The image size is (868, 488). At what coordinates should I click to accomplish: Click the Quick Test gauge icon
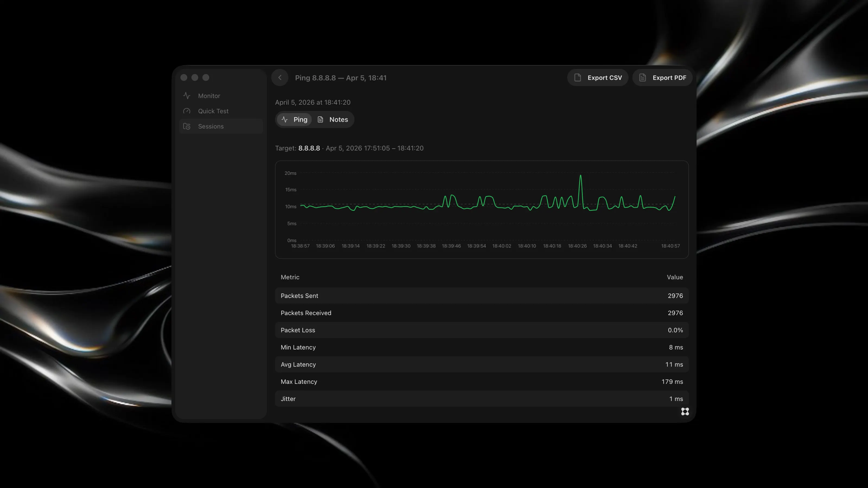(x=187, y=111)
